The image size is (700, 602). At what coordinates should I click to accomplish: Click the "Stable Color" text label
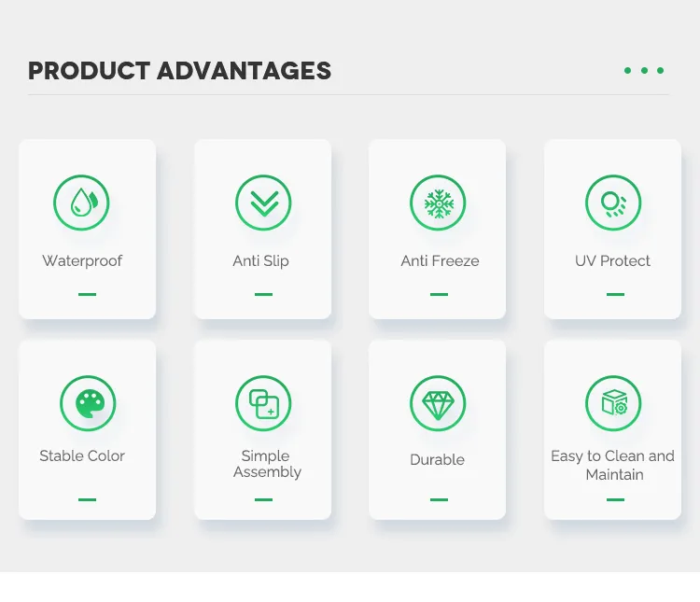tap(82, 456)
